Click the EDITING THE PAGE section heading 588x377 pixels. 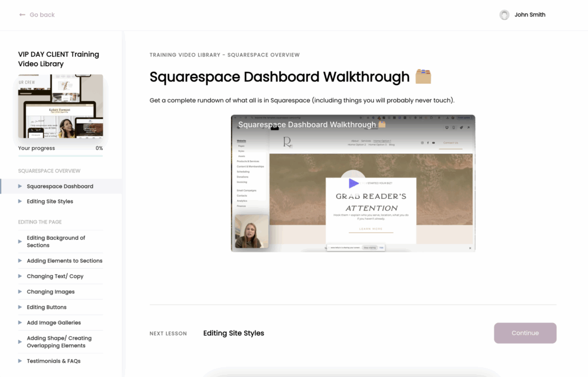[x=40, y=222]
